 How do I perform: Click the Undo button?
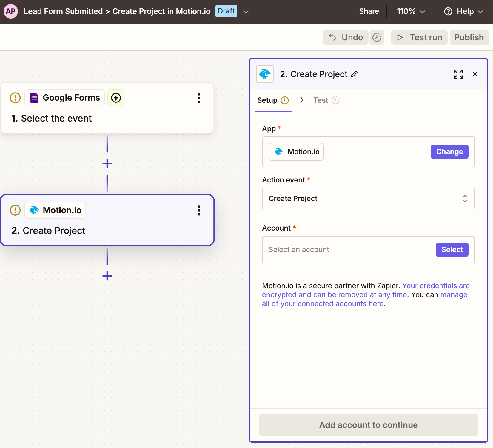tap(346, 37)
